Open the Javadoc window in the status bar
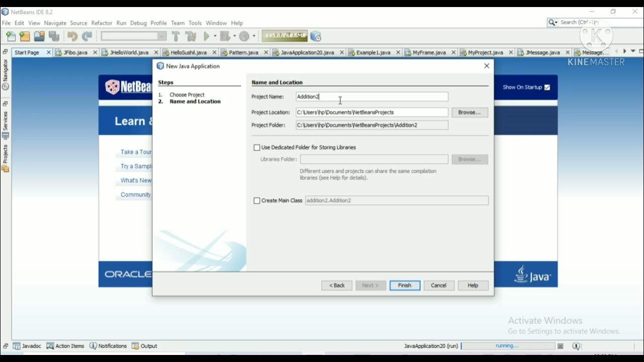This screenshot has height=362, width=644. coord(27,346)
